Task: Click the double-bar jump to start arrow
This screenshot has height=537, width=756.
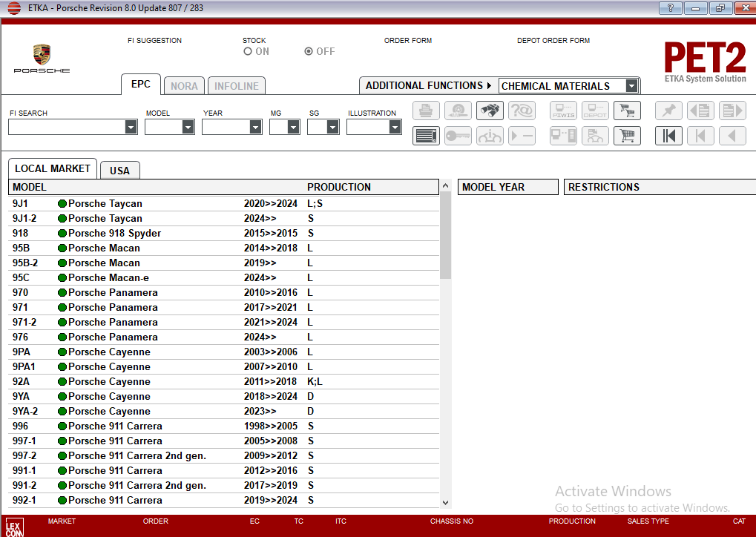Action: (x=668, y=136)
